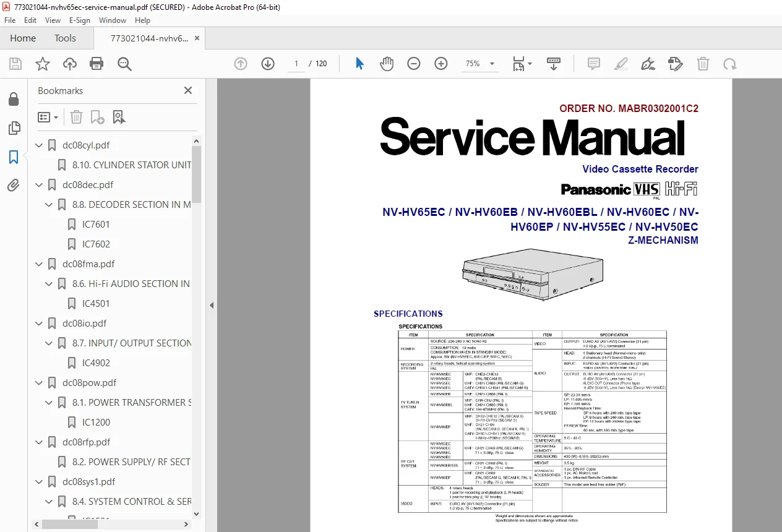Close the 773021044-nvhv6 document tab
The width and height of the screenshot is (782, 532).
coord(197,38)
